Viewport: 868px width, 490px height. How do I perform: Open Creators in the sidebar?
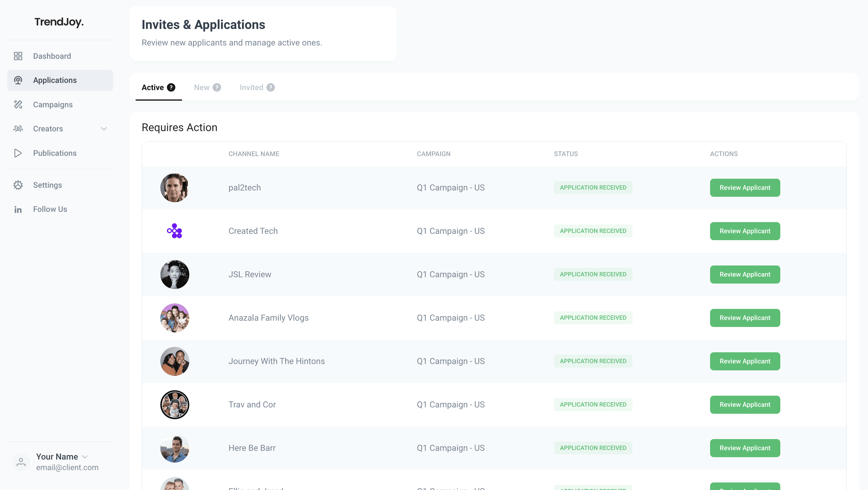click(x=60, y=129)
